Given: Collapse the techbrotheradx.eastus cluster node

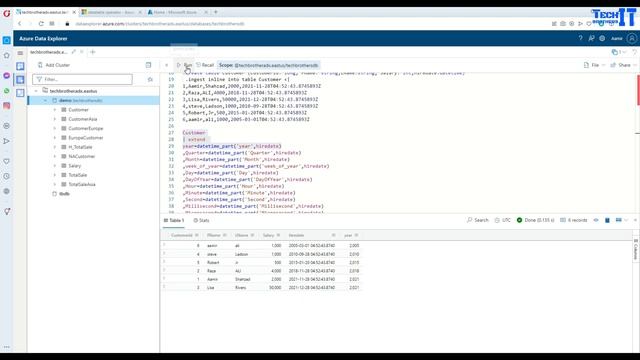Looking at the screenshot, I should [36, 91].
